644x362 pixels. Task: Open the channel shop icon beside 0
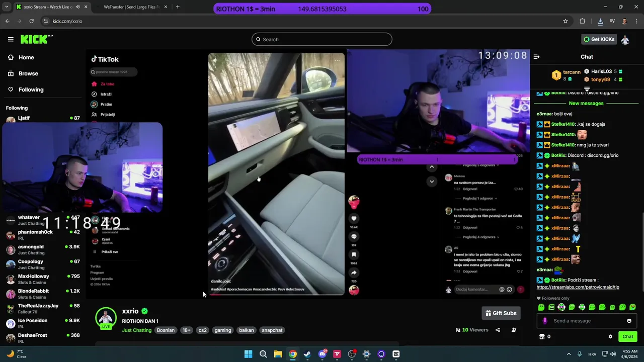[542, 336]
